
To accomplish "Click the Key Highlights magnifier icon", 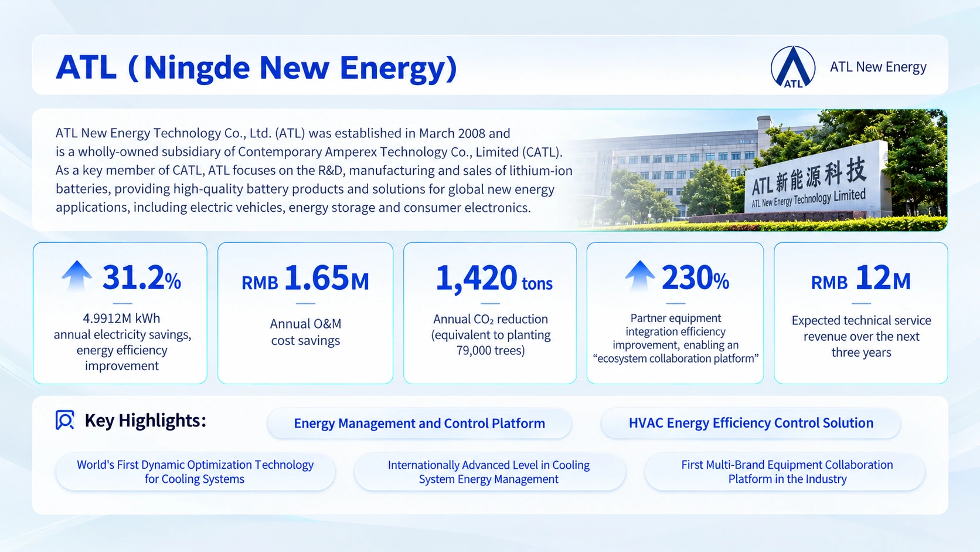I will (64, 420).
